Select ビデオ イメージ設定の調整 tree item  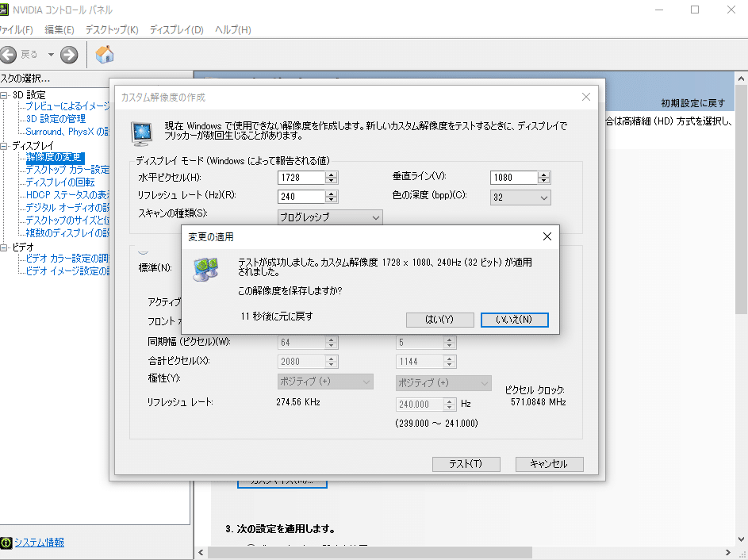67,271
